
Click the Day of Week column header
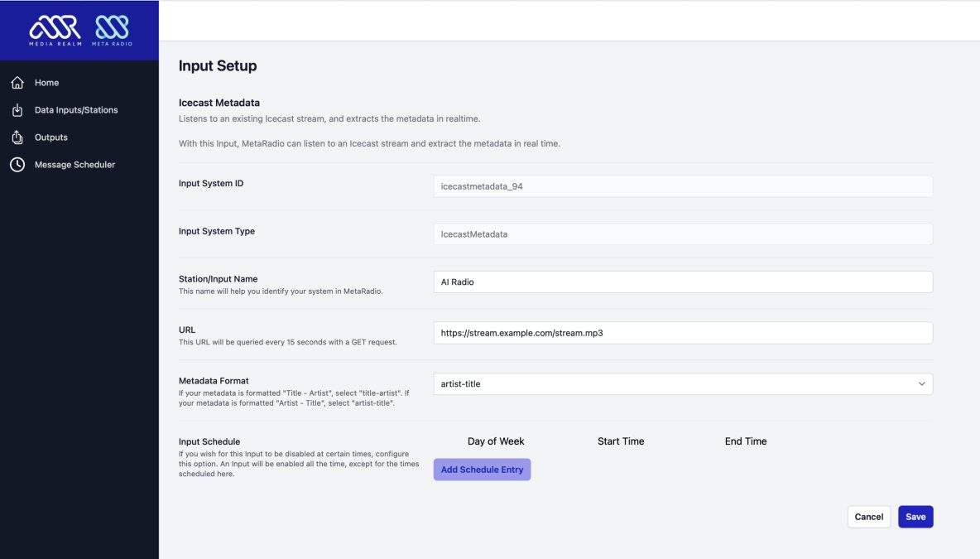[x=496, y=441]
